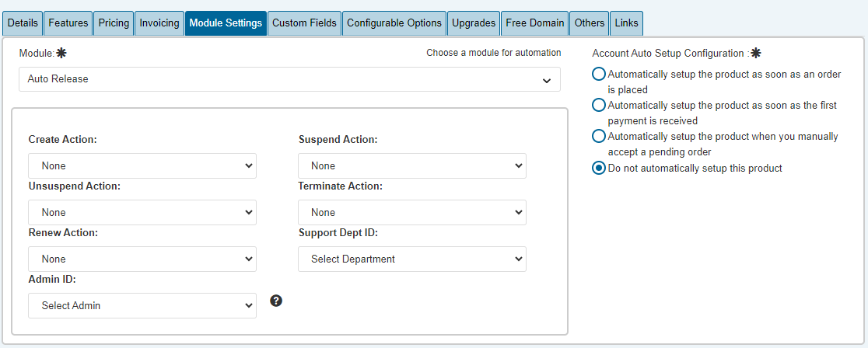The height and width of the screenshot is (348, 868).
Task: Open the Pricing tab
Action: (114, 23)
